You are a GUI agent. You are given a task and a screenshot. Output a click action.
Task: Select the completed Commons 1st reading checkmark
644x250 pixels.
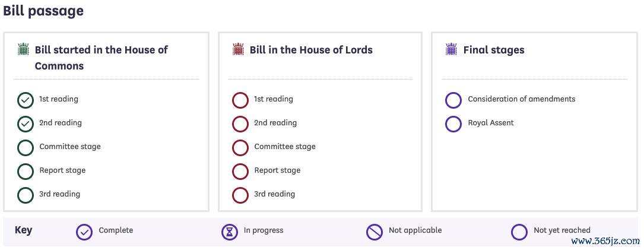[26, 100]
